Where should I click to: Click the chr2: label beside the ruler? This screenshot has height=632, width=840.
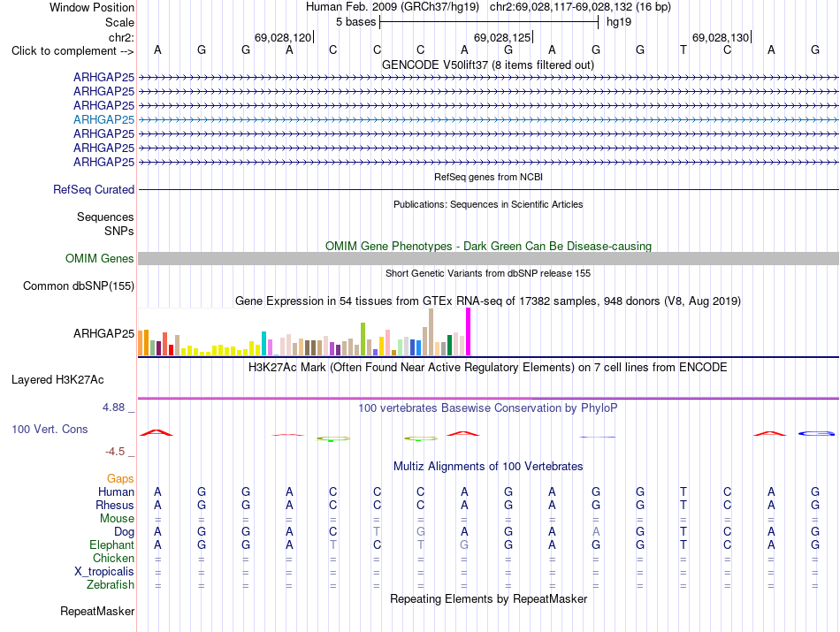122,37
